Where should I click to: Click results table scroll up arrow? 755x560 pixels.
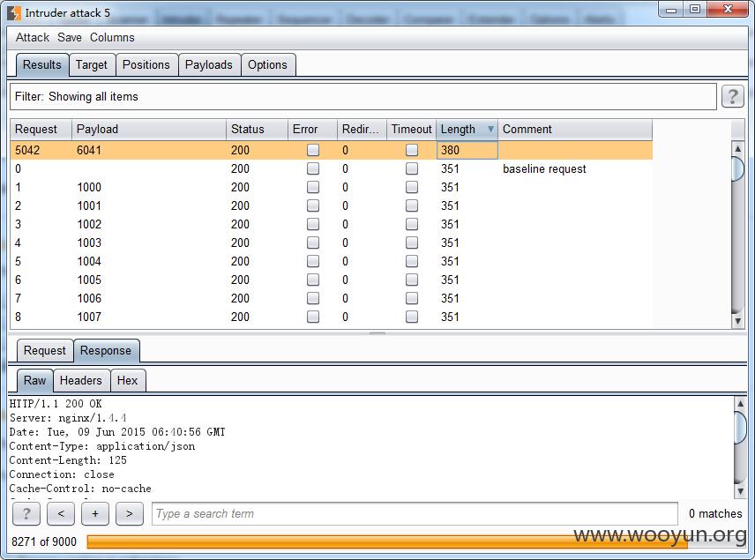click(737, 149)
